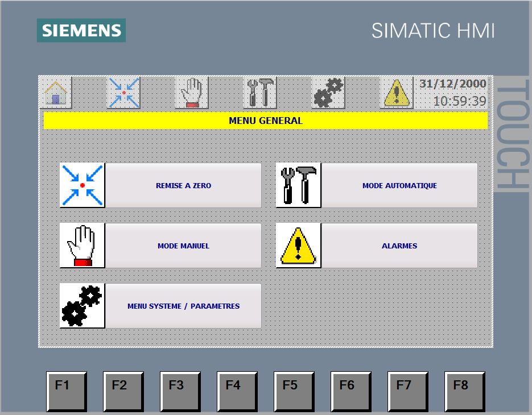Open the REMISE A ZERO button
The height and width of the screenshot is (415, 532).
[184, 185]
